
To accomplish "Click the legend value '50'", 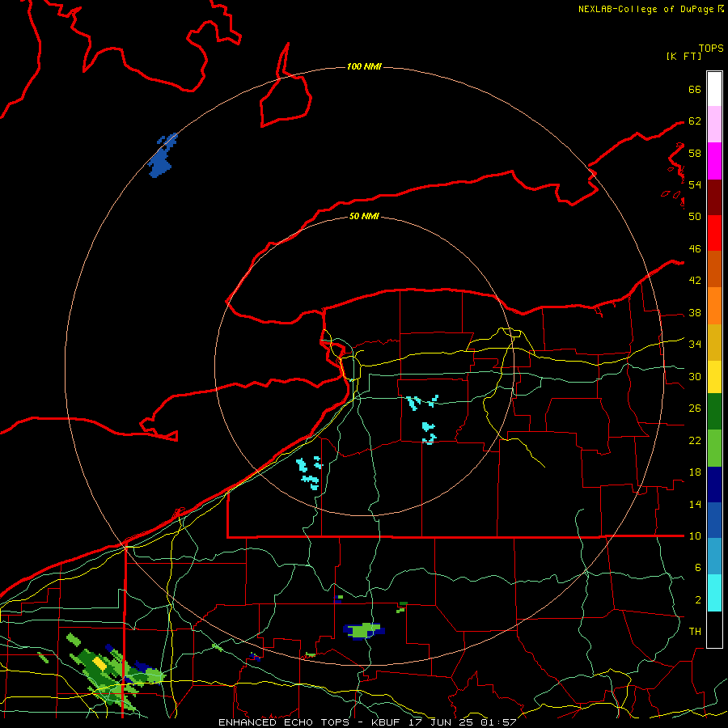I will [695, 216].
